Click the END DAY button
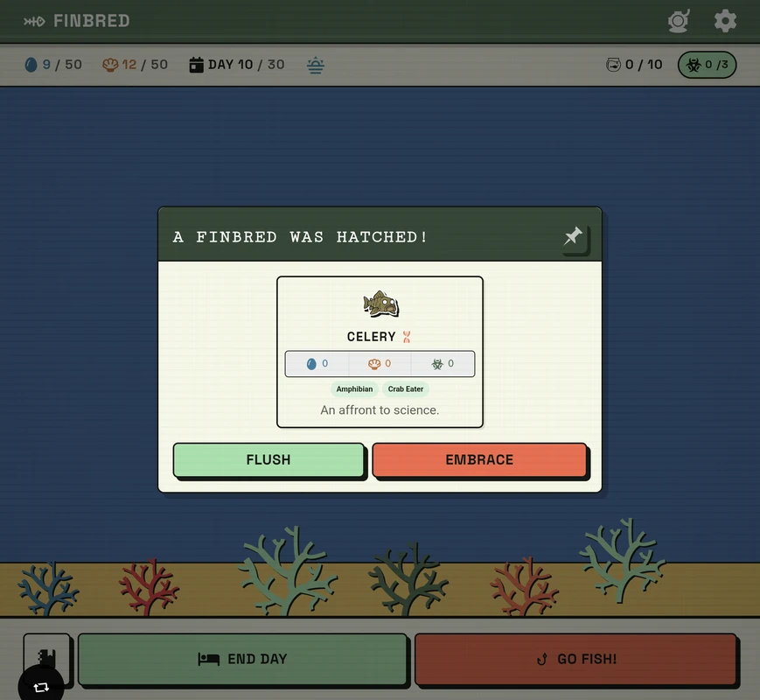Viewport: 760px width, 700px height. click(x=242, y=659)
